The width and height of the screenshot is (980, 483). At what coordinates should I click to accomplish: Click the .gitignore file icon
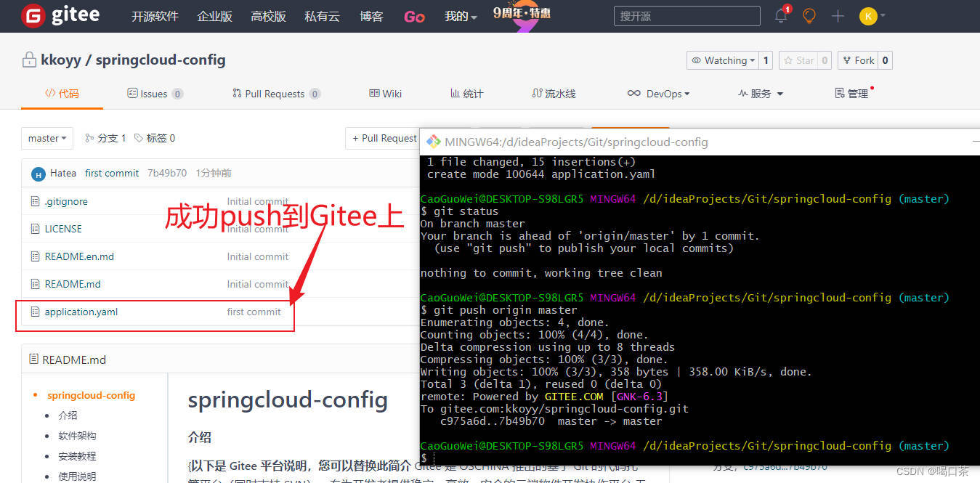coord(35,201)
